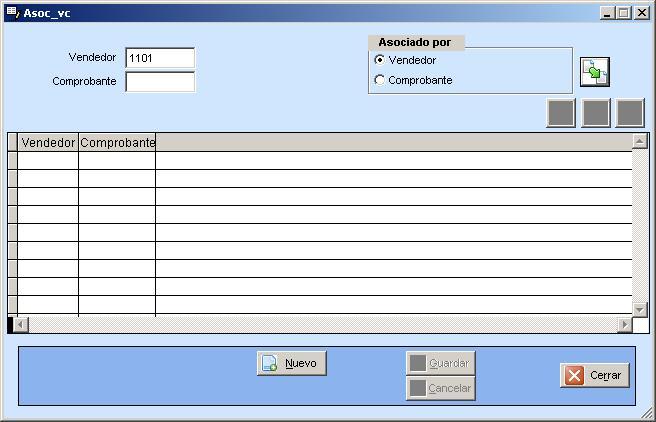Select the Vendedor radio option
The image size is (656, 422).
click(380, 60)
